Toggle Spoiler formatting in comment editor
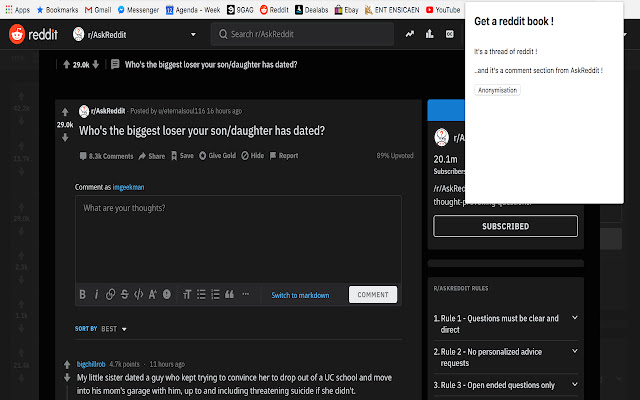Viewport: 640px width, 400px height. (167, 294)
